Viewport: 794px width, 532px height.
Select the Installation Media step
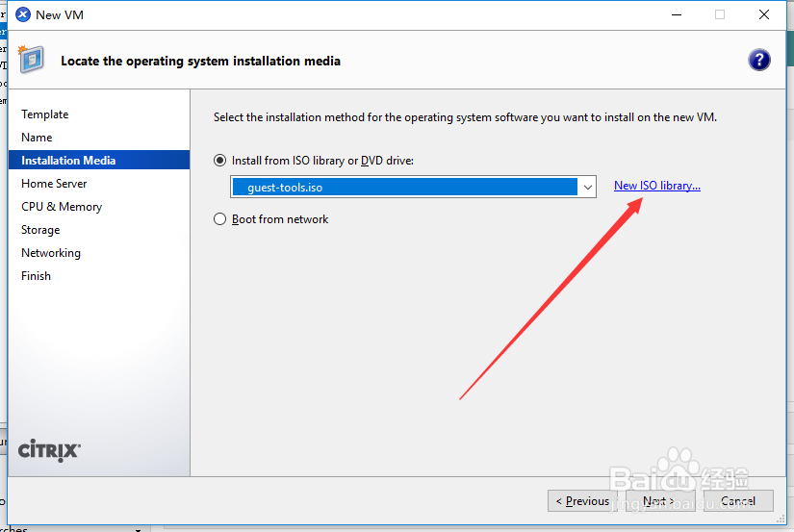[99, 160]
